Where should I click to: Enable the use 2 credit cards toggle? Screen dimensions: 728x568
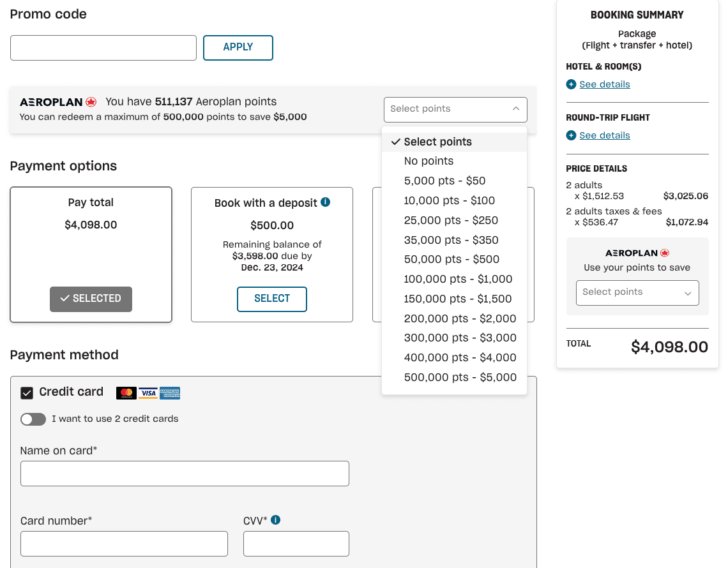[x=33, y=419]
